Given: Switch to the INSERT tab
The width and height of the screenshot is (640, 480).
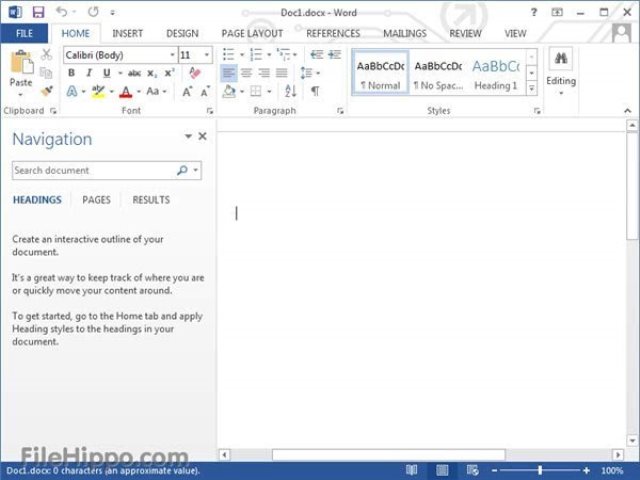Looking at the screenshot, I should point(127,33).
